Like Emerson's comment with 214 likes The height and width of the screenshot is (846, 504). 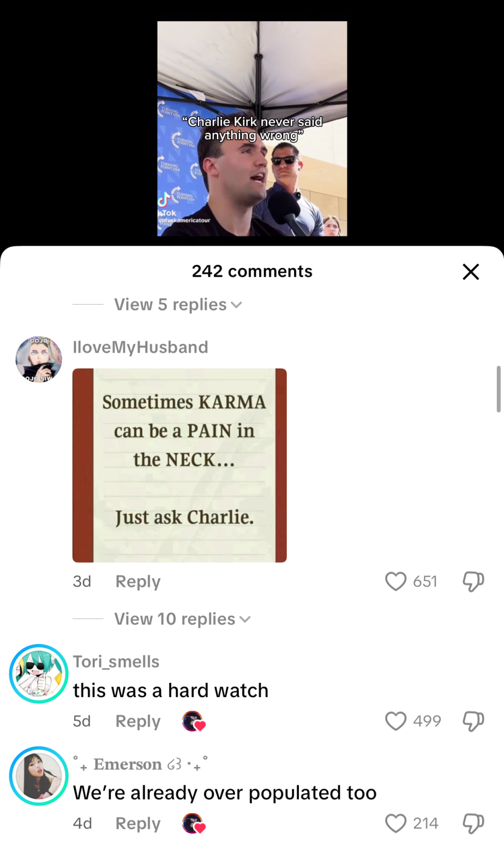pyautogui.click(x=396, y=823)
